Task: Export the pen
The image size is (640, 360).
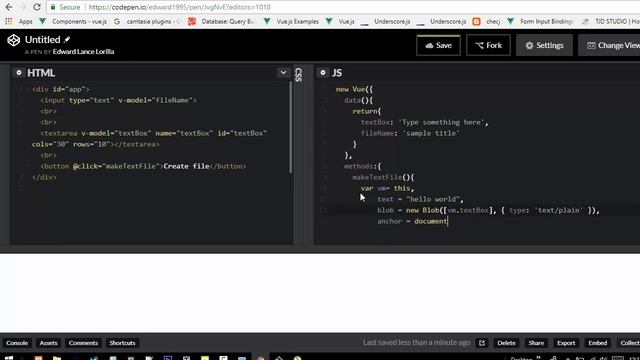Action: pos(566,343)
